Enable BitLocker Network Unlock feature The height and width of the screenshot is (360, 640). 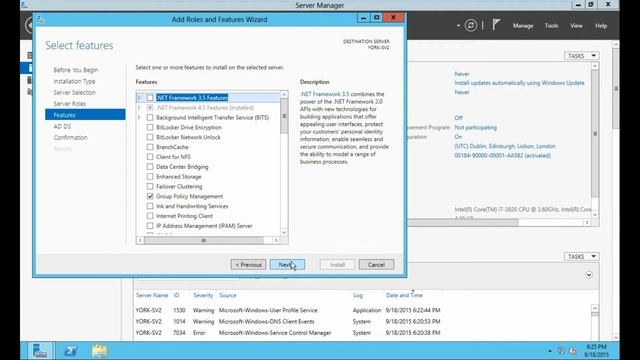pyautogui.click(x=150, y=137)
